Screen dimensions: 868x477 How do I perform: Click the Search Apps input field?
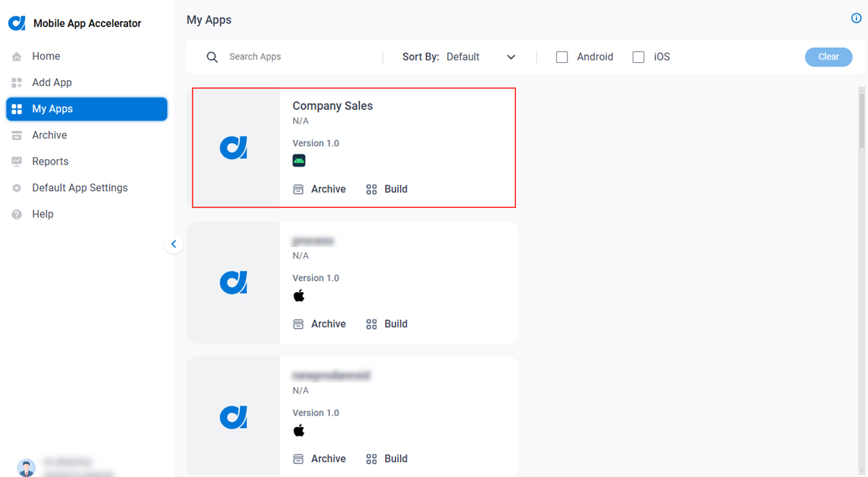click(x=302, y=57)
